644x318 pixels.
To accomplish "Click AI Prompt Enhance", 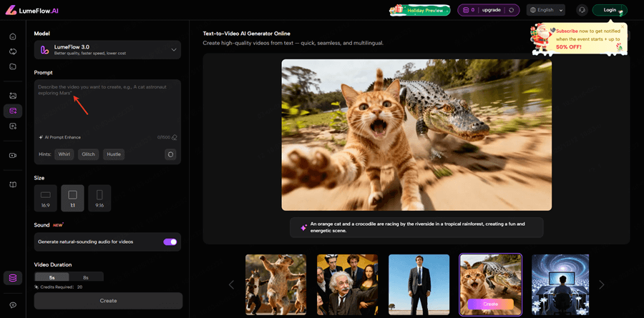I will coord(60,137).
